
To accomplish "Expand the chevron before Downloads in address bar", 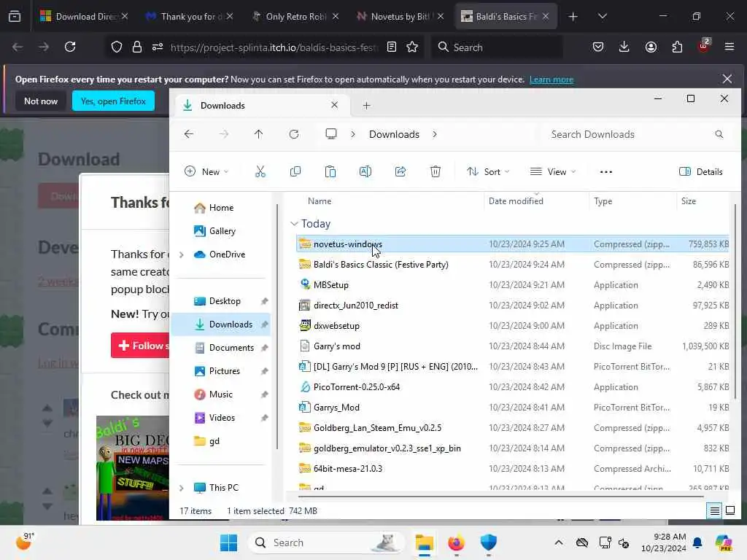I will [x=353, y=134].
